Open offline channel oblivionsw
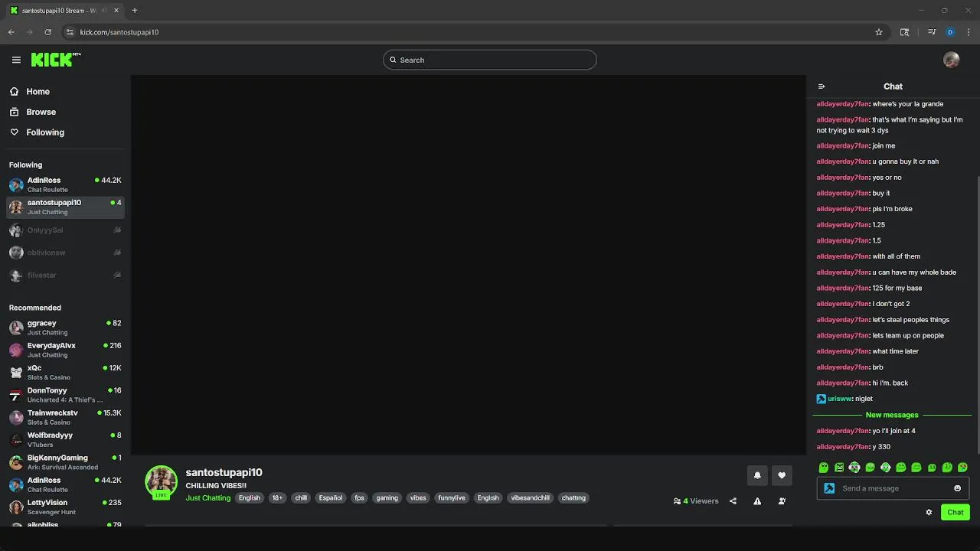 pos(65,253)
